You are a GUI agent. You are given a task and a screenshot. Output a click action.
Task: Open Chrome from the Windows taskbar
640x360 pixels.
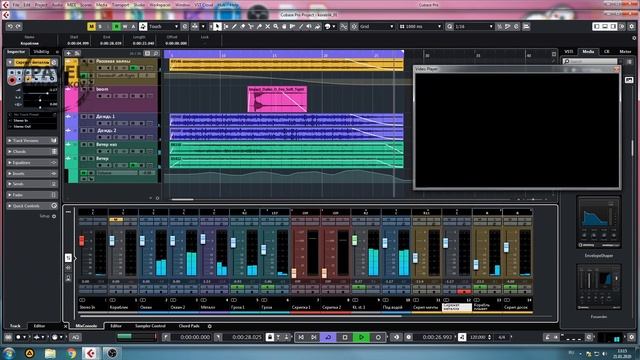[71, 353]
